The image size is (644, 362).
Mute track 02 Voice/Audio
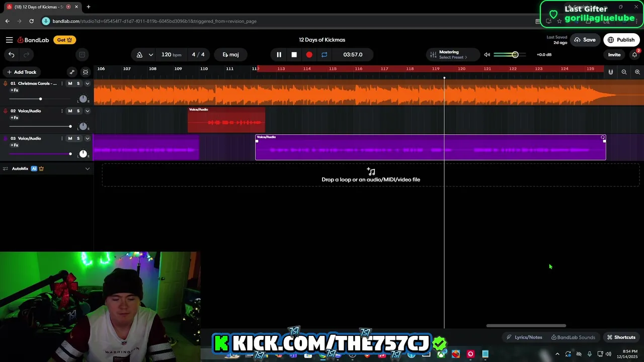[x=70, y=111]
